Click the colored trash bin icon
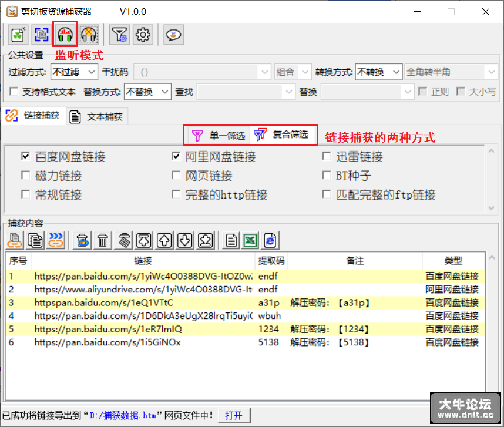Screen dimensions: 504x427 tap(82, 240)
